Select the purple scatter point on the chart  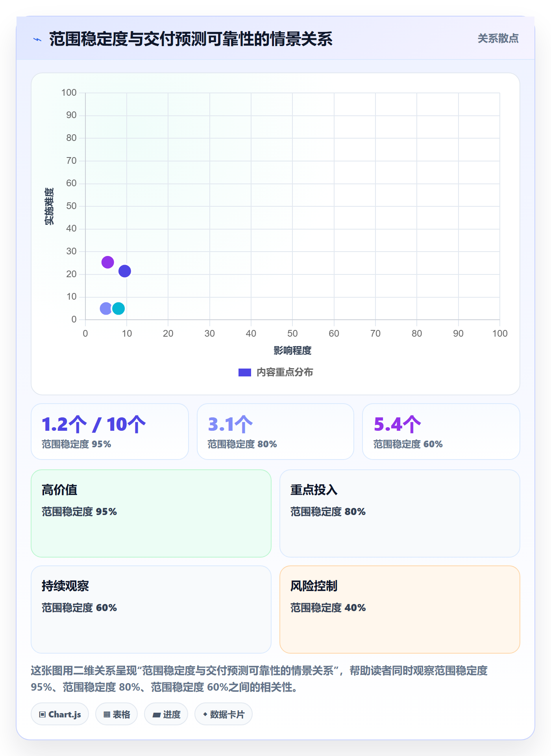107,262
